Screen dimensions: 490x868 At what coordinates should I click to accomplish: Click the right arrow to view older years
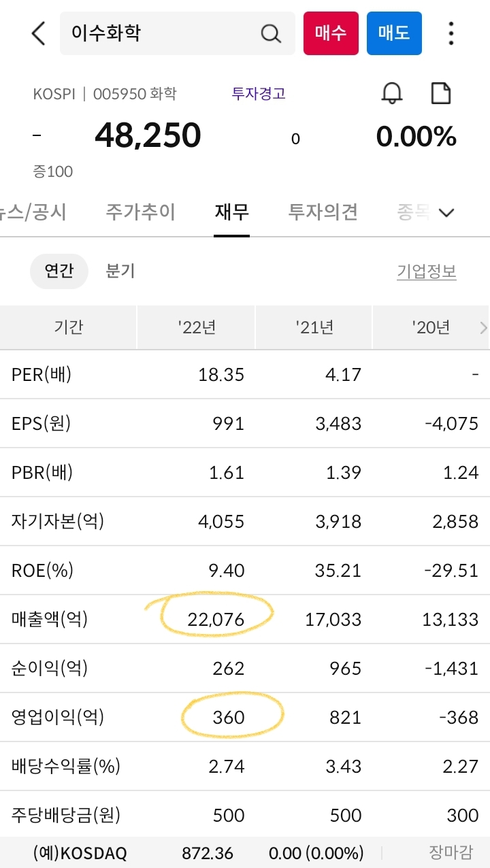click(483, 327)
